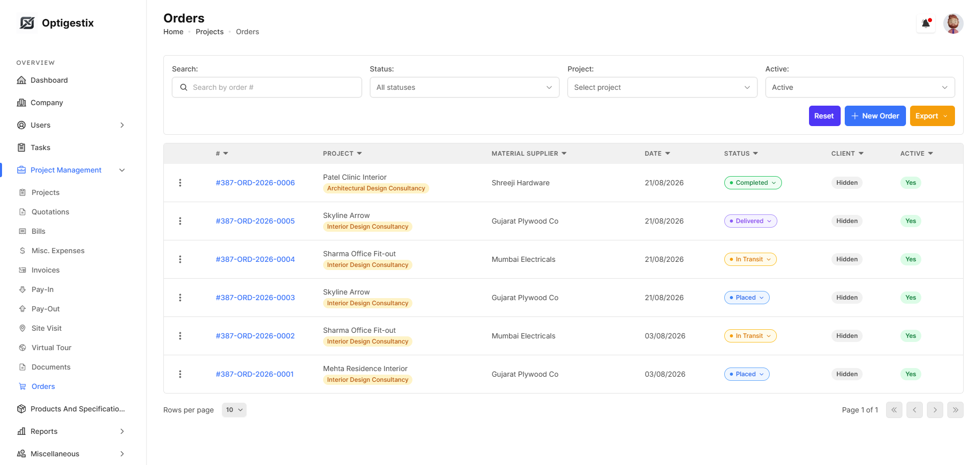Open row actions for order 0005
The width and height of the screenshot is (980, 465).
(180, 221)
